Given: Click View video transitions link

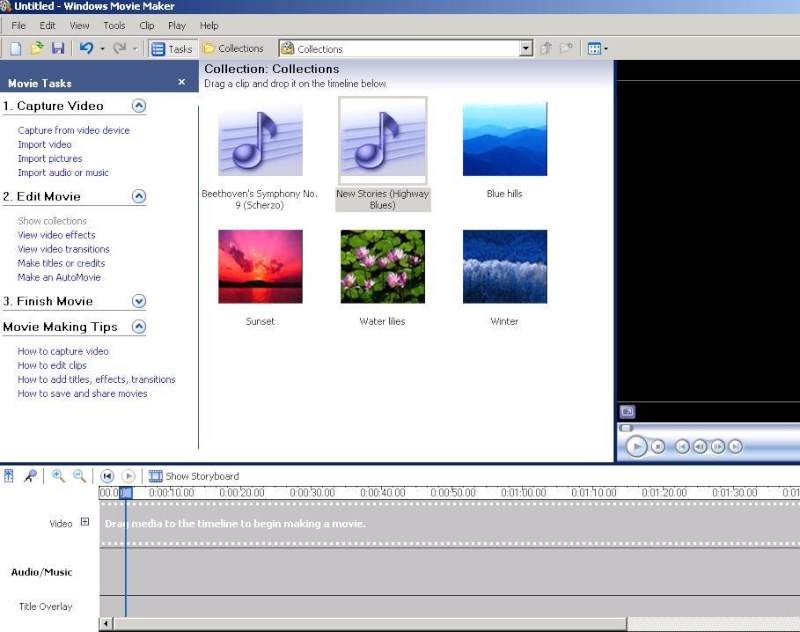Looking at the screenshot, I should tap(63, 249).
